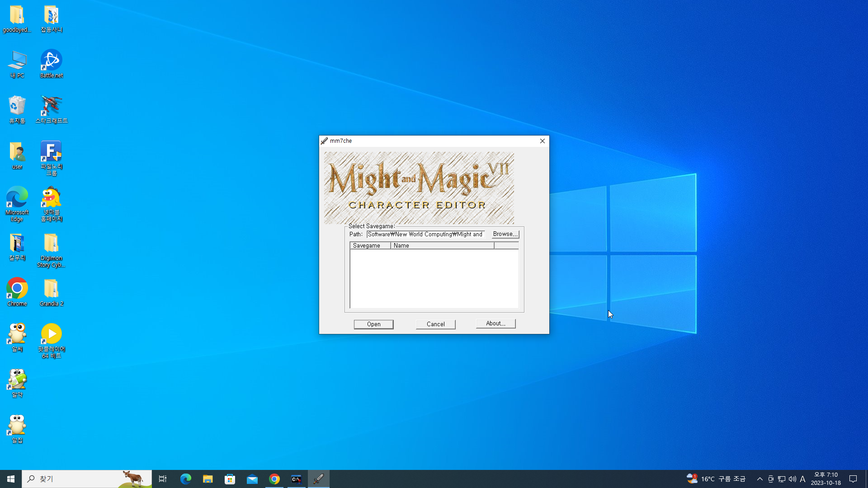Open the About... dialog

tap(495, 324)
